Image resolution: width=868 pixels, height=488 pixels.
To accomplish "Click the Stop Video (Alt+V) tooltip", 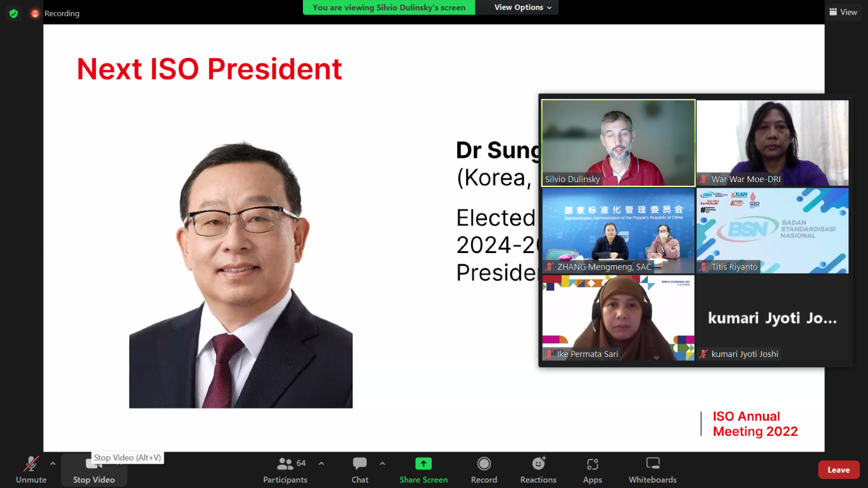I will pyautogui.click(x=127, y=458).
